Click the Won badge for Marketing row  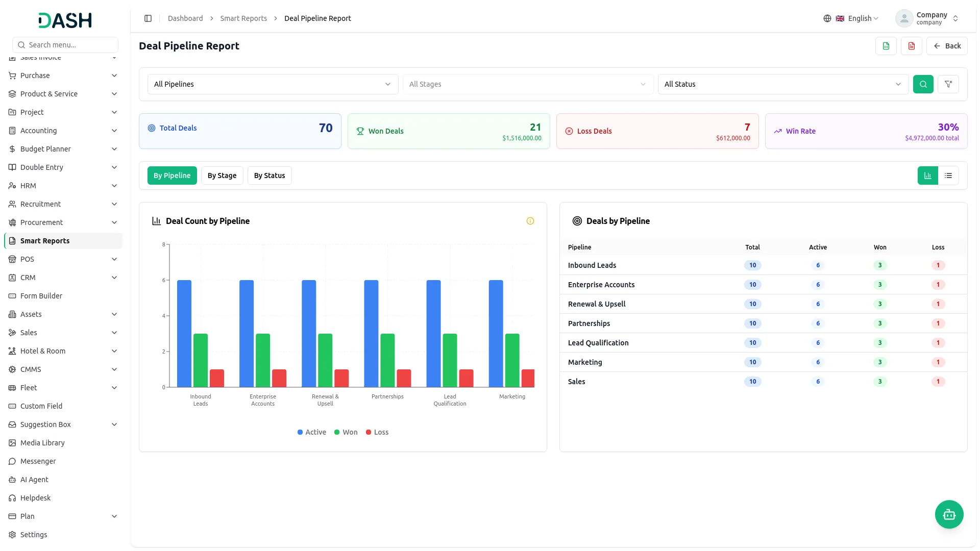(880, 362)
